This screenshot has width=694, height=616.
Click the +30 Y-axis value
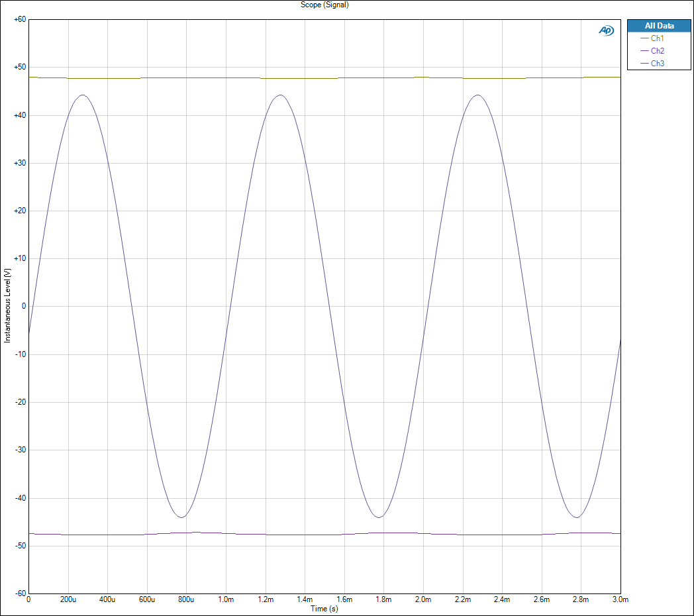20,163
